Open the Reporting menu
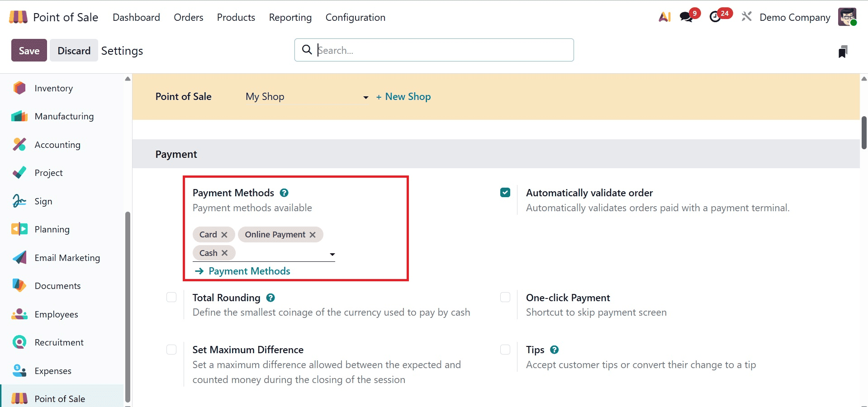The width and height of the screenshot is (868, 407). click(290, 17)
